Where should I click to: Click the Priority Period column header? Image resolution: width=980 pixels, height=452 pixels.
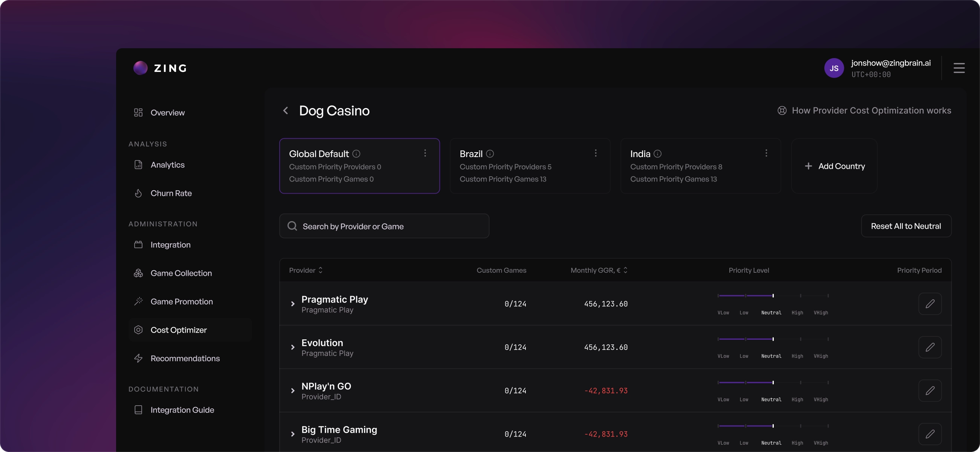(919, 270)
